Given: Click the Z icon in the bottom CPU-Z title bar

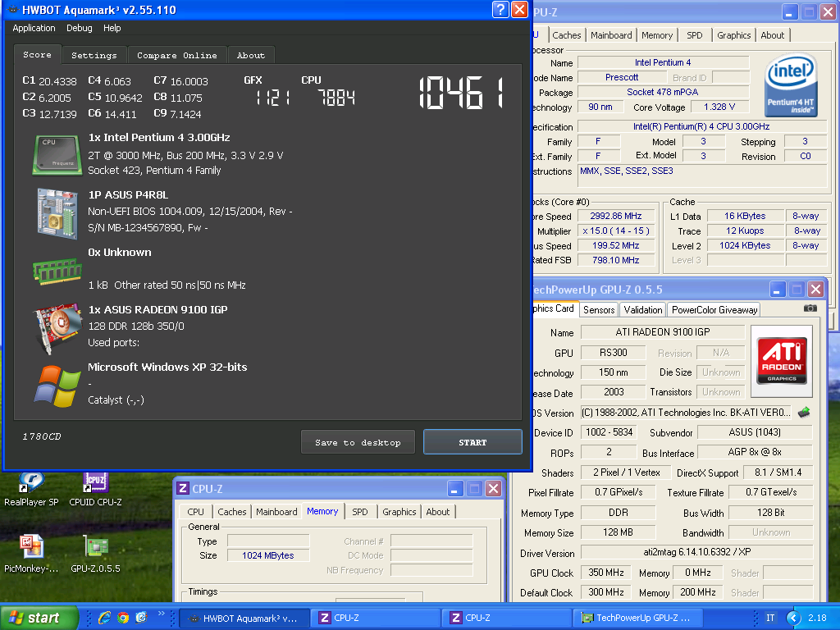Looking at the screenshot, I should pos(183,489).
